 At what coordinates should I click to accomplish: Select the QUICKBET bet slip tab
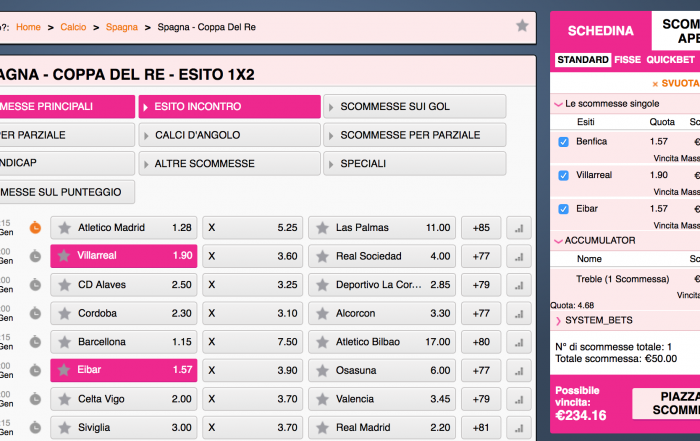[670, 60]
